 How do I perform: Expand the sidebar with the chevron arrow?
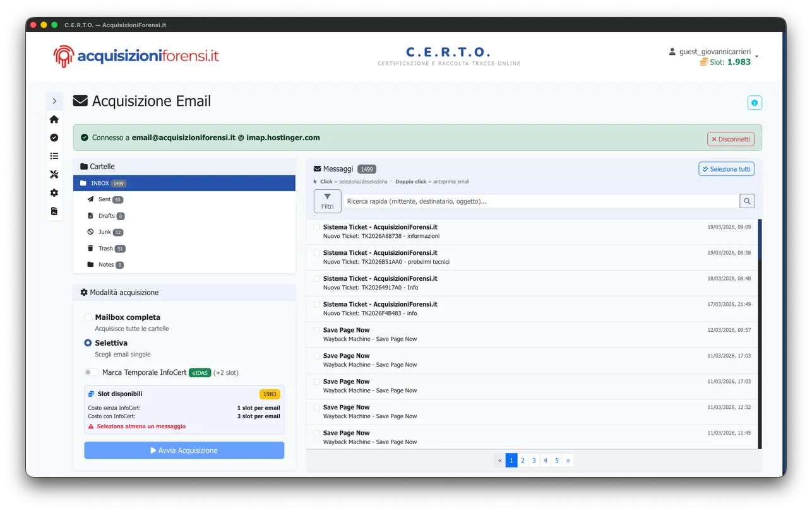click(x=54, y=100)
